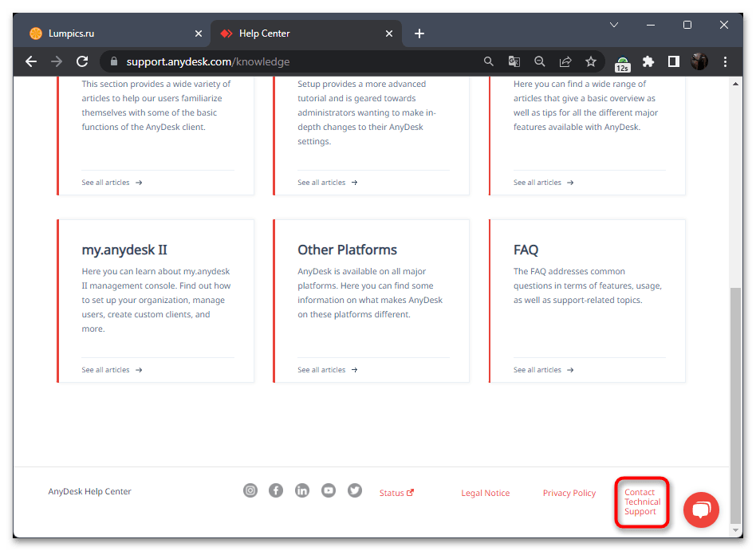The image size is (756, 551).
Task: Click the Google Translate icon
Action: click(x=514, y=61)
